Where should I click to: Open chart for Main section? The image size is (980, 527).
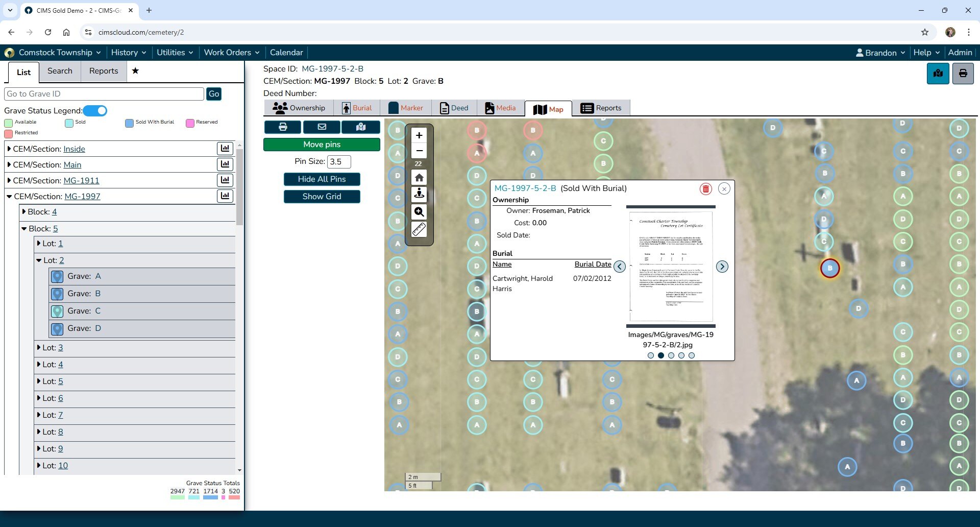[x=225, y=164]
